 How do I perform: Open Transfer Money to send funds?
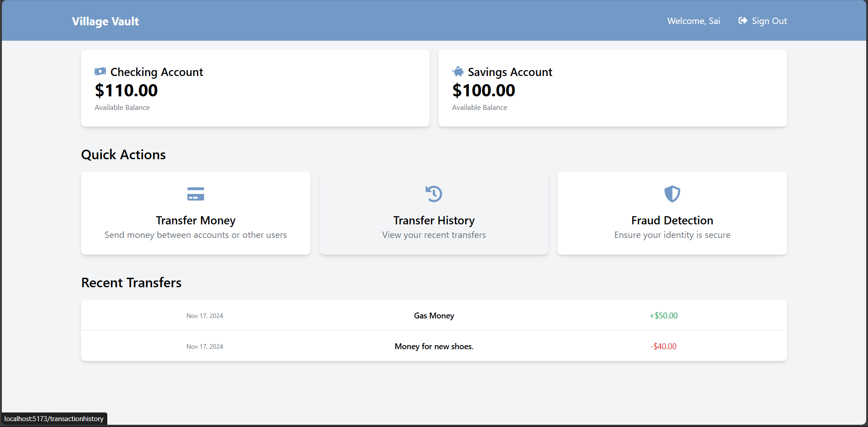[196, 213]
